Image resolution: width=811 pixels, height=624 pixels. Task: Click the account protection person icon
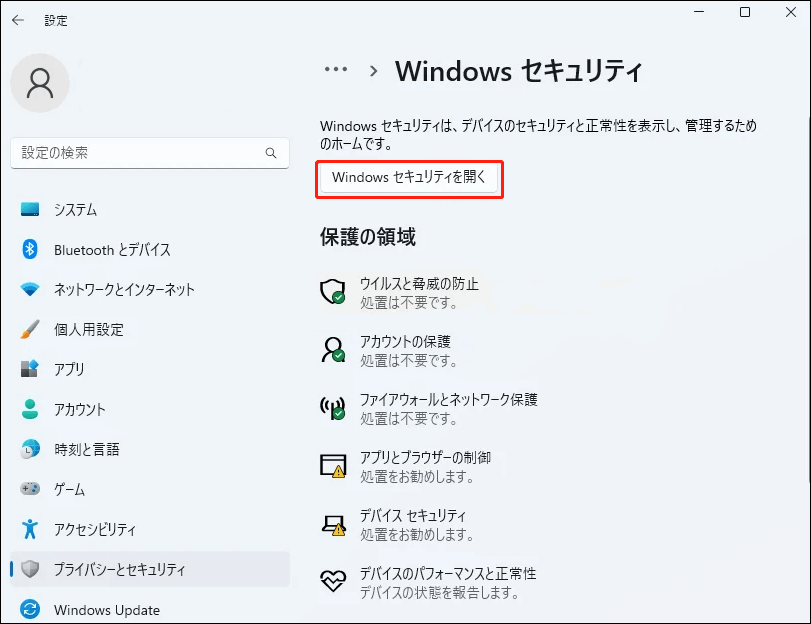click(x=332, y=349)
